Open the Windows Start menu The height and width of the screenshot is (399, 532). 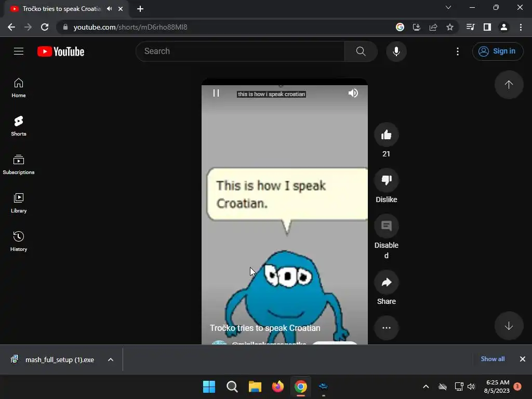pyautogui.click(x=209, y=387)
